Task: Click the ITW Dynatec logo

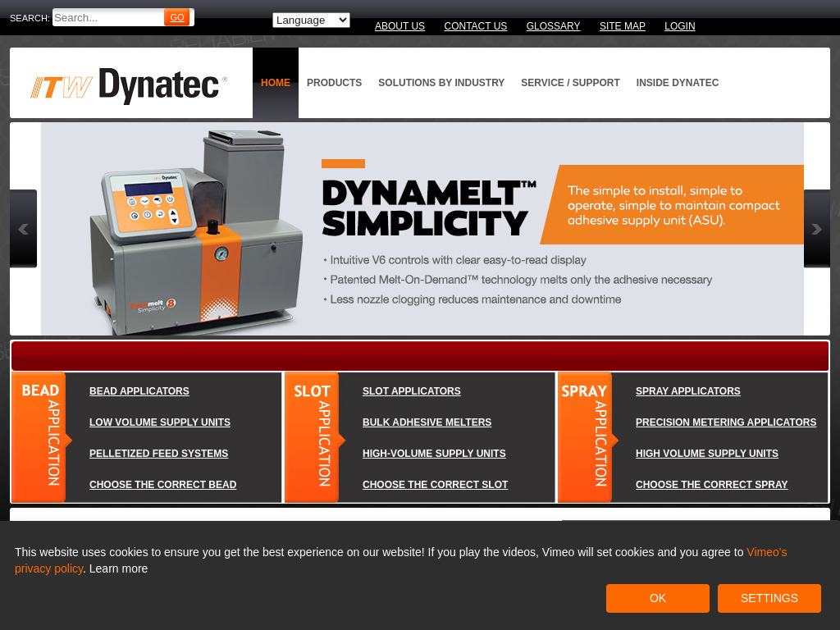Action: click(x=129, y=84)
